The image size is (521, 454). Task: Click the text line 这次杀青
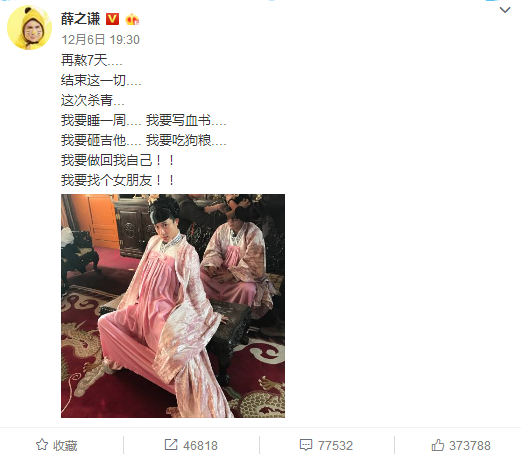coord(93,100)
